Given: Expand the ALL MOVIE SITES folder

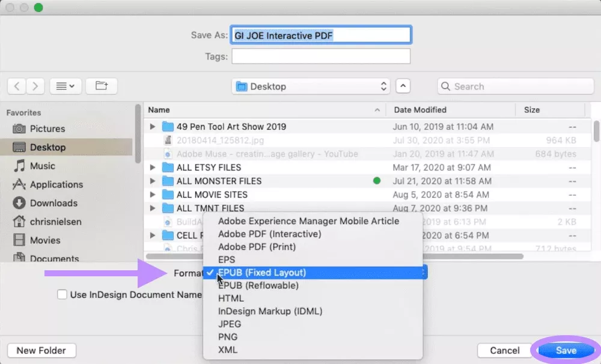Looking at the screenshot, I should pyautogui.click(x=152, y=194).
